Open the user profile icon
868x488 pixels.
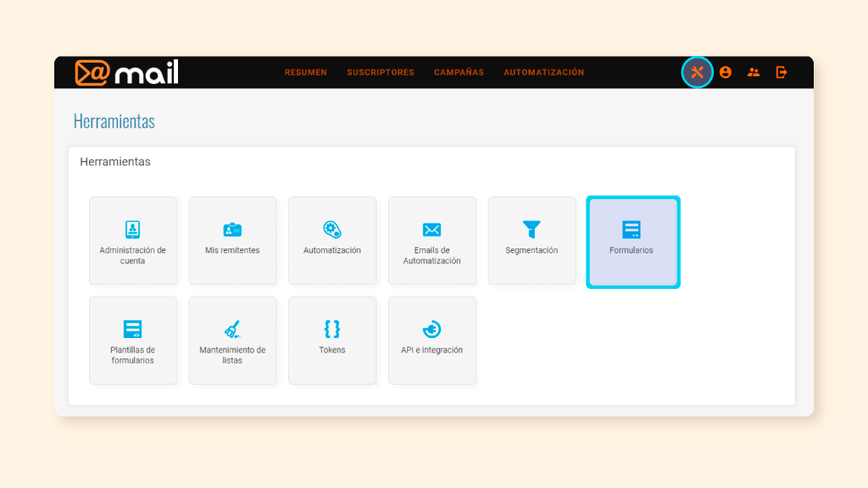(726, 72)
